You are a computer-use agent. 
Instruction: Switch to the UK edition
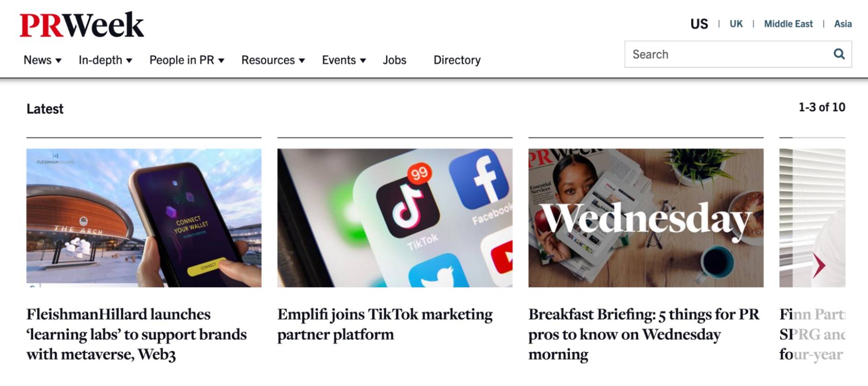tap(736, 24)
